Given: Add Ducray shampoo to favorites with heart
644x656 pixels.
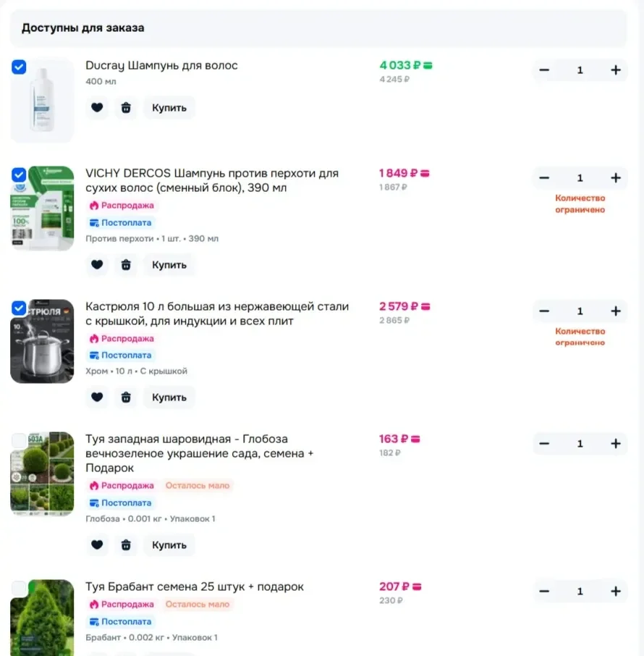Looking at the screenshot, I should point(97,107).
